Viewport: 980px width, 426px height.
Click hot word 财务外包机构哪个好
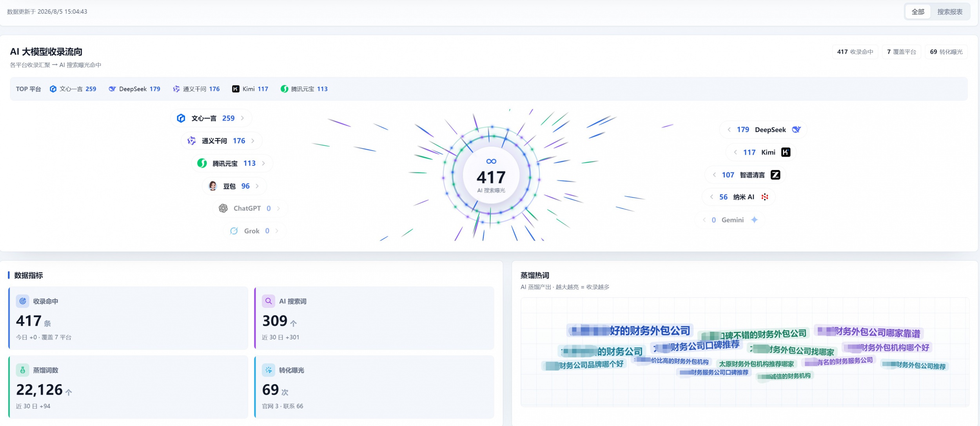(886, 348)
